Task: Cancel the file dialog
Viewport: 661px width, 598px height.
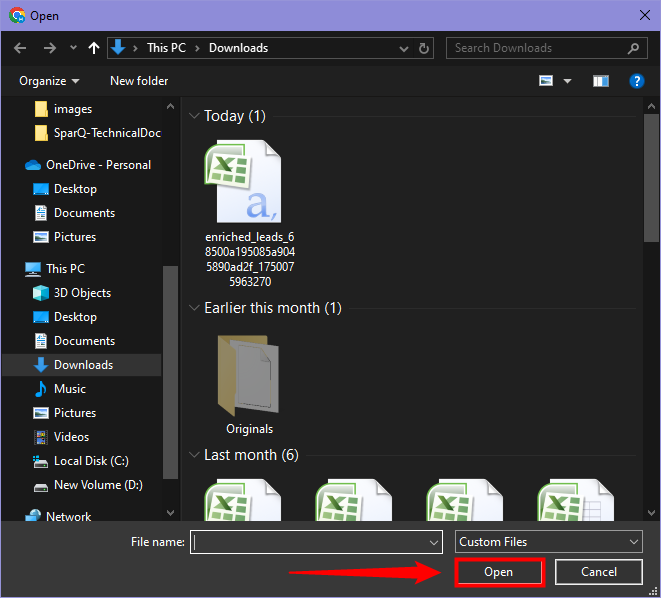Action: click(x=599, y=572)
